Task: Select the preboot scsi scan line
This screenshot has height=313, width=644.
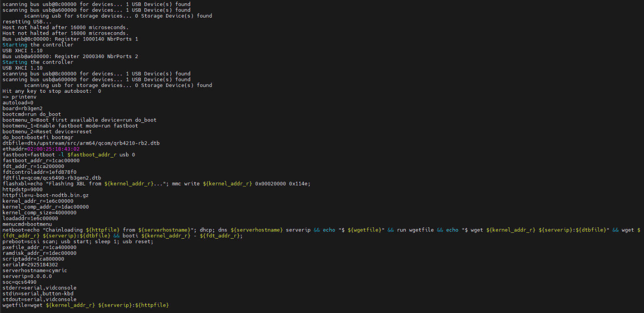Action: click(x=78, y=242)
